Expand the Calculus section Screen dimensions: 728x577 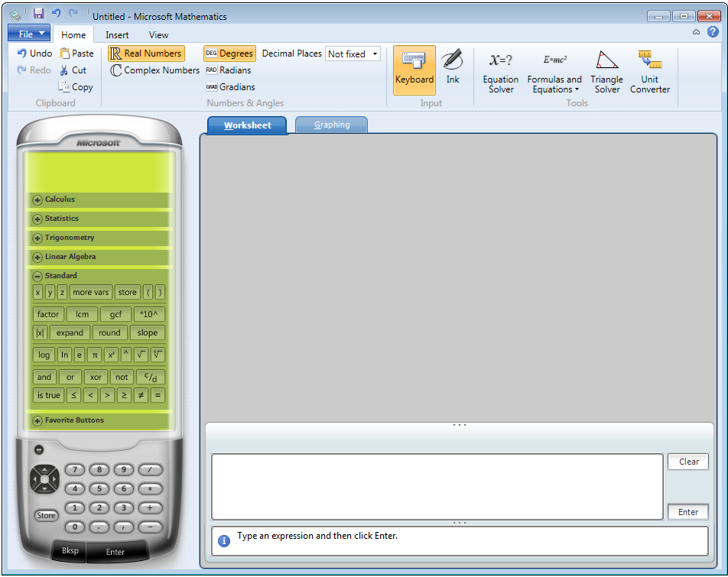tap(37, 200)
